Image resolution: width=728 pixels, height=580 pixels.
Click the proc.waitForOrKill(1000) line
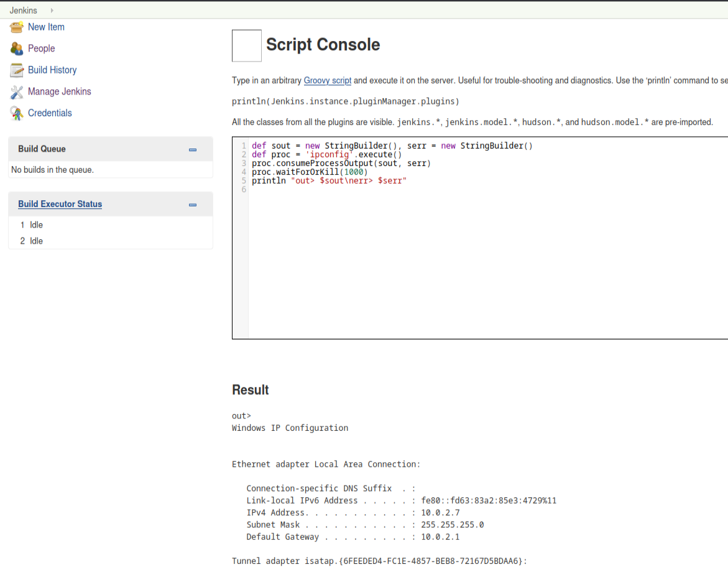(x=310, y=172)
